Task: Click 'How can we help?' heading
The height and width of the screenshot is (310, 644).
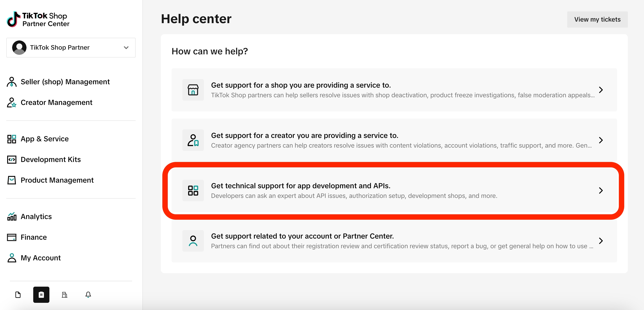Action: point(210,51)
